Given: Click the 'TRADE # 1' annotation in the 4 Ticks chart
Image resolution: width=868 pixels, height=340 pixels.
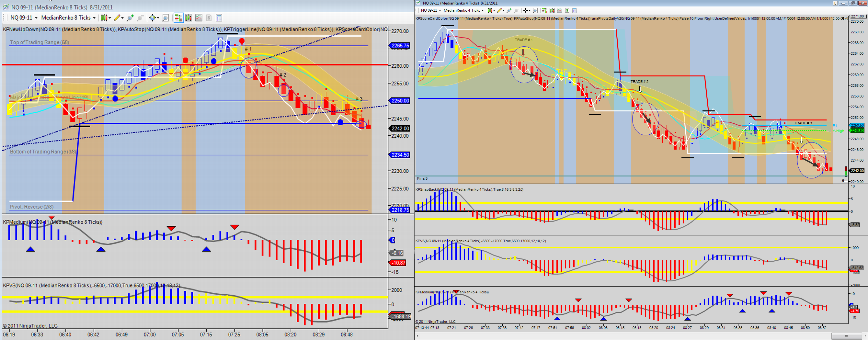Looking at the screenshot, I should click(524, 40).
